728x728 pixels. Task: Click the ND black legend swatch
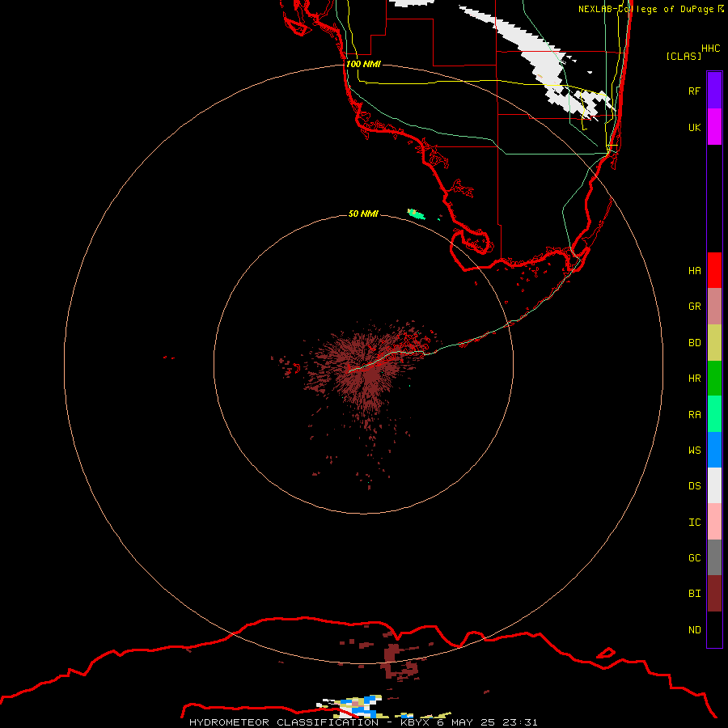[x=714, y=629]
